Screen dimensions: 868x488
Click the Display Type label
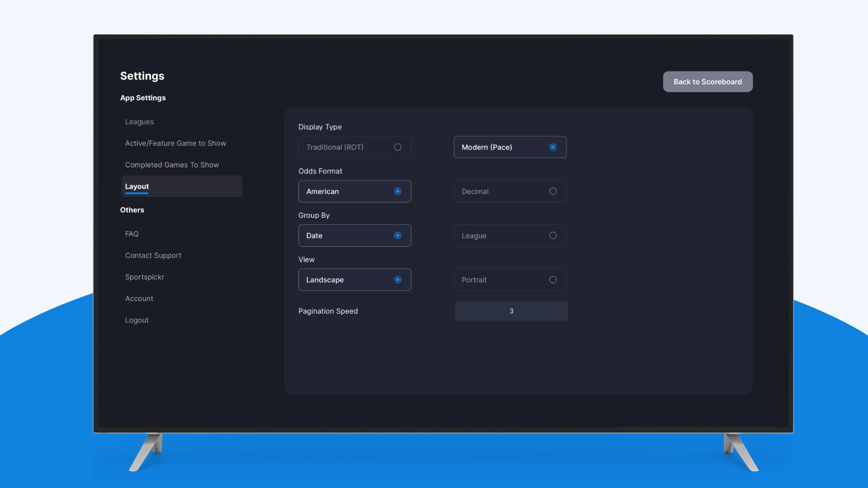pyautogui.click(x=320, y=127)
